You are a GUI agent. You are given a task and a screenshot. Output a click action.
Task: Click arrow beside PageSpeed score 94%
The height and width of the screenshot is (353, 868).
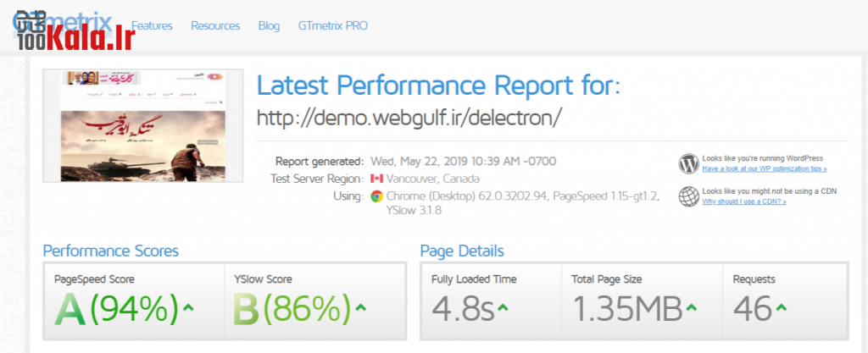[x=188, y=306]
